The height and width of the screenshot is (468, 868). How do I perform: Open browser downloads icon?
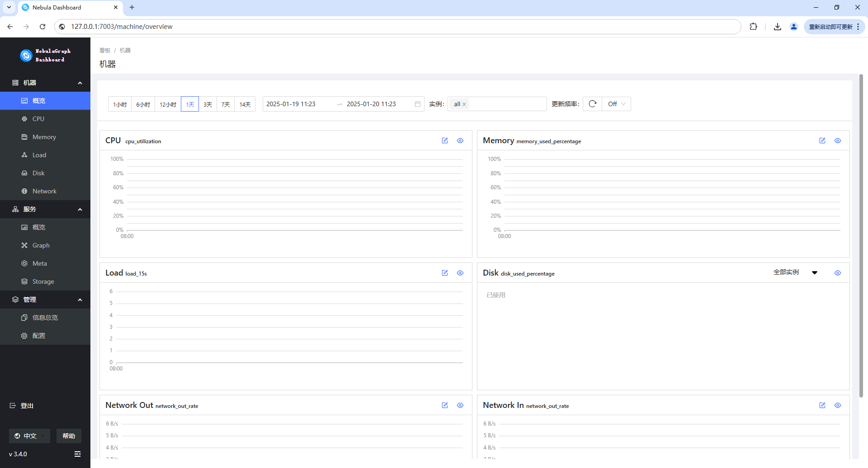click(778, 27)
